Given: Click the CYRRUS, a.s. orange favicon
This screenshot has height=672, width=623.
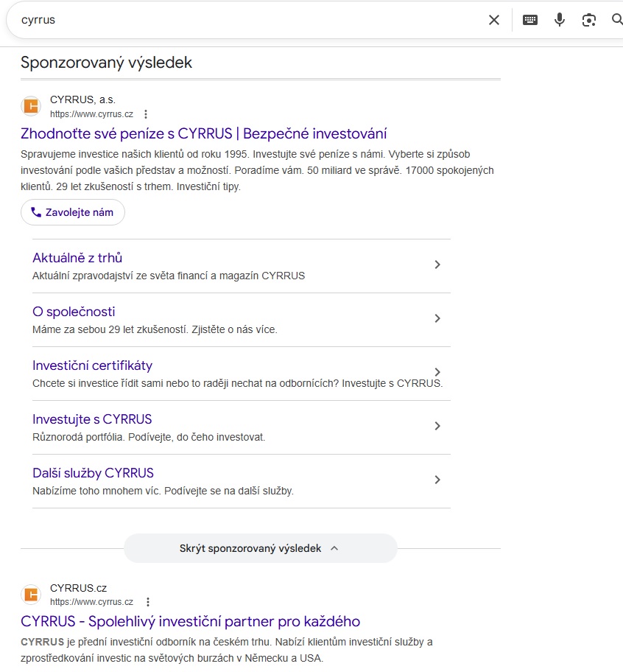Looking at the screenshot, I should [31, 106].
